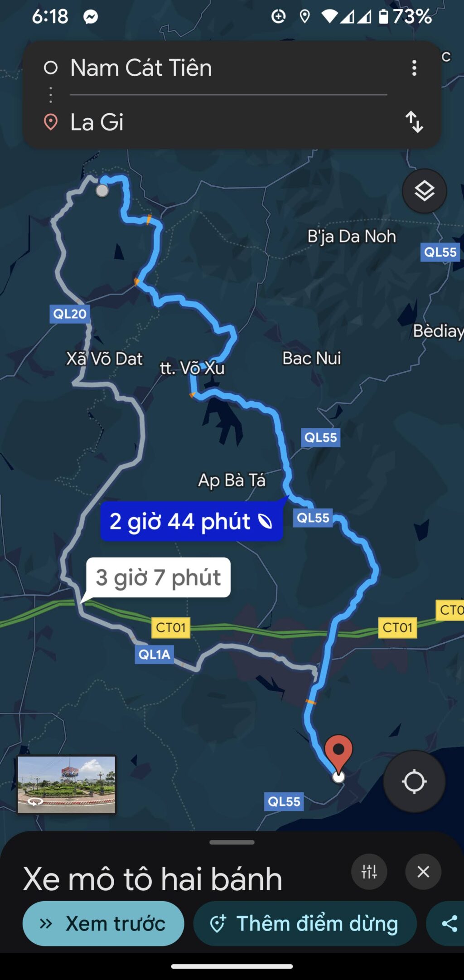464x980 pixels.
Task: Tap Thêm điểm dừng add stop button
Action: pos(305,923)
